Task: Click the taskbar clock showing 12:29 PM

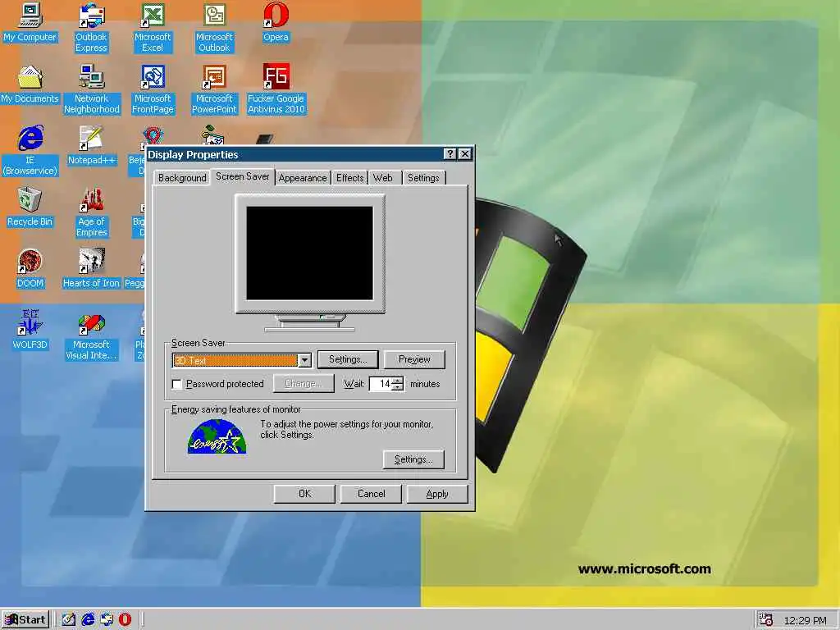Action: click(x=805, y=620)
